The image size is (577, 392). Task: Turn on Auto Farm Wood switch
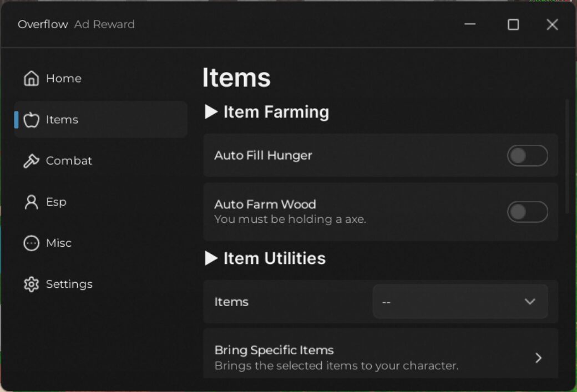(x=527, y=212)
